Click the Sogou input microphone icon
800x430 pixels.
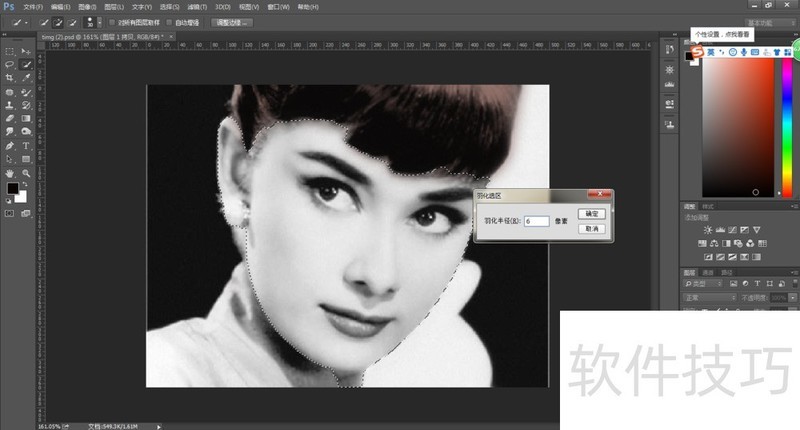pyautogui.click(x=744, y=52)
